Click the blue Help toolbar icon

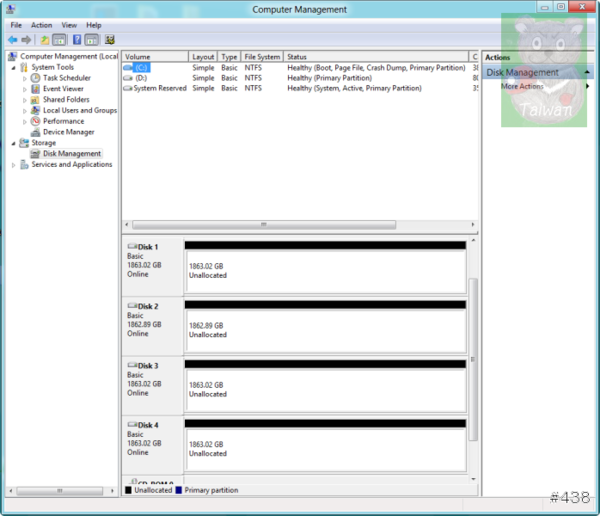(76, 40)
